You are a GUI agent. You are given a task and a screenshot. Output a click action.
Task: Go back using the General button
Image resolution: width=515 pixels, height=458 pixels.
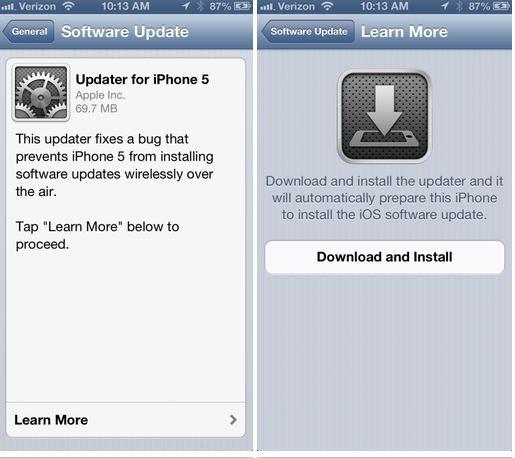28,31
